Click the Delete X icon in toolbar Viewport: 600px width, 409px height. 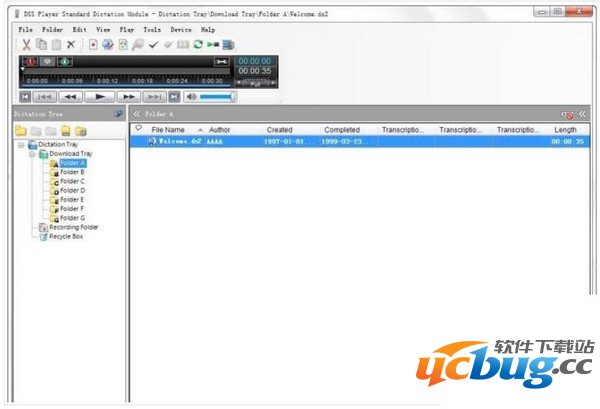(70, 45)
